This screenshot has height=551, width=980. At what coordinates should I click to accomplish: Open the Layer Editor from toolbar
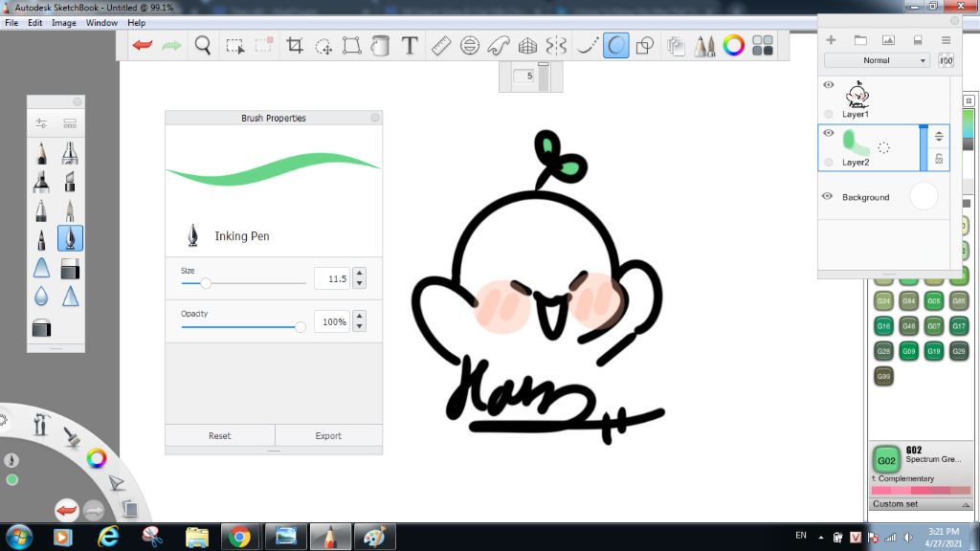coord(675,46)
